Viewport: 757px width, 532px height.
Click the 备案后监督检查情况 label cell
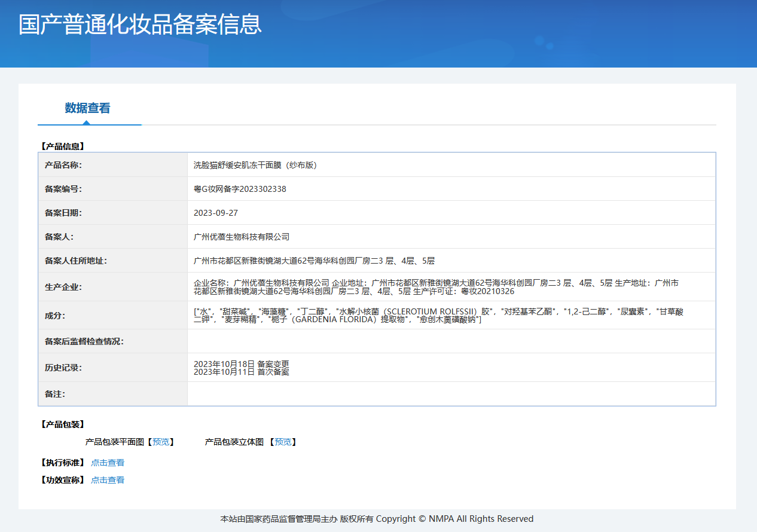(x=113, y=341)
